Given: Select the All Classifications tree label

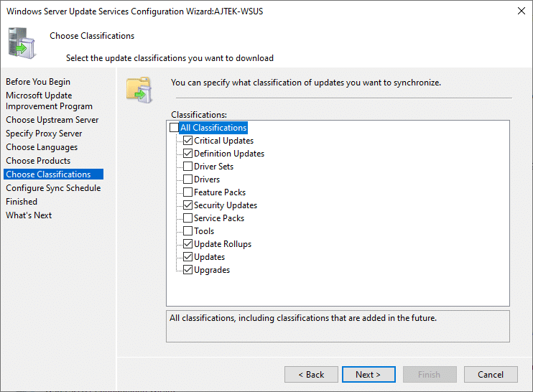Looking at the screenshot, I should click(213, 128).
